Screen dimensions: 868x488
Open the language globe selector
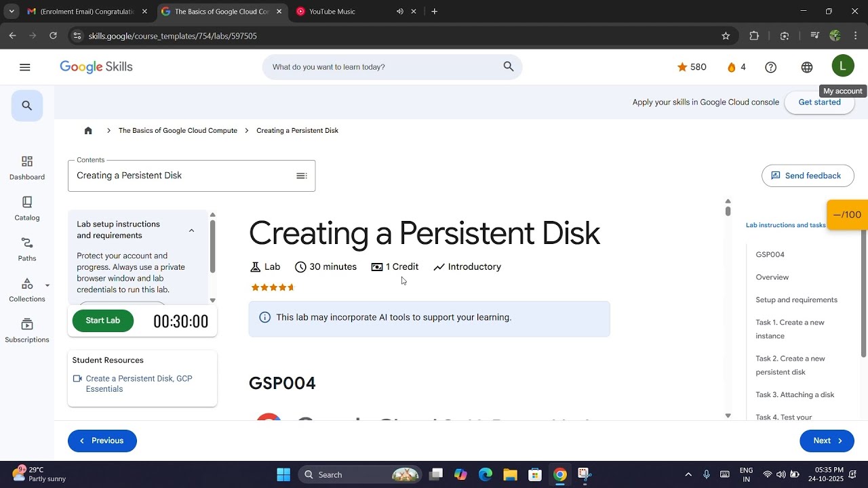(807, 67)
